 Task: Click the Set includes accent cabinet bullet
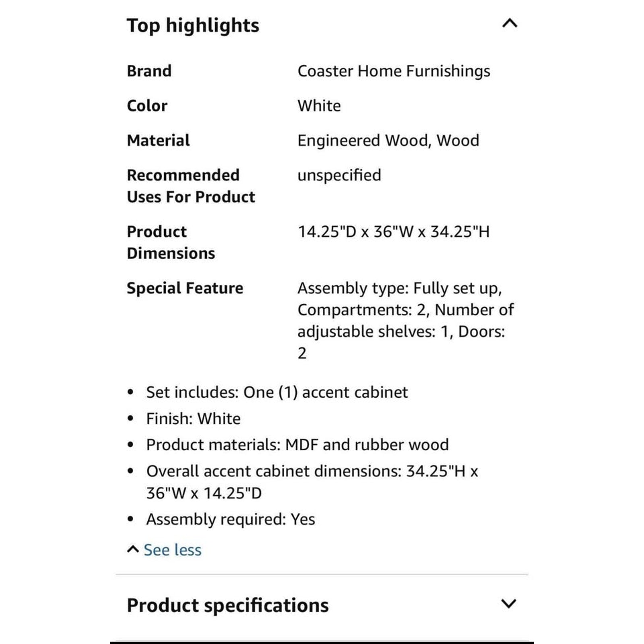(277, 392)
